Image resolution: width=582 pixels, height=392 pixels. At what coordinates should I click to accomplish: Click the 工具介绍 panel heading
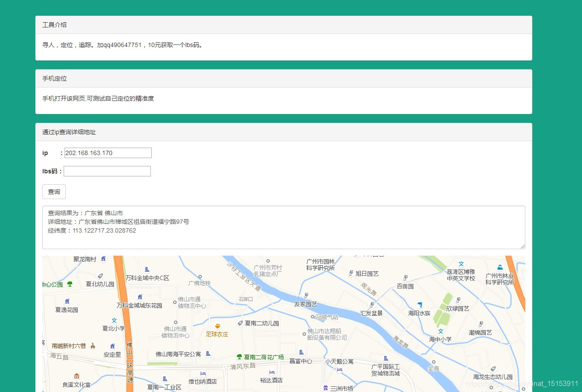pyautogui.click(x=284, y=25)
